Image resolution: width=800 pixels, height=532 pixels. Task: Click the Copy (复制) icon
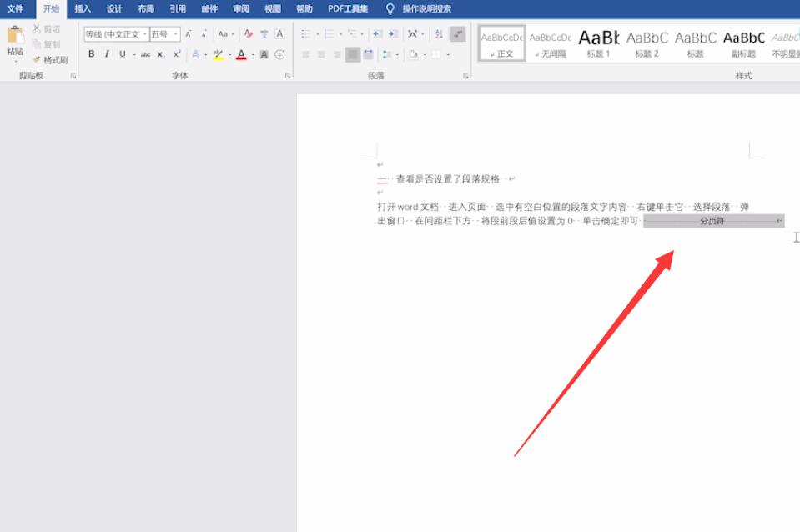pos(36,44)
